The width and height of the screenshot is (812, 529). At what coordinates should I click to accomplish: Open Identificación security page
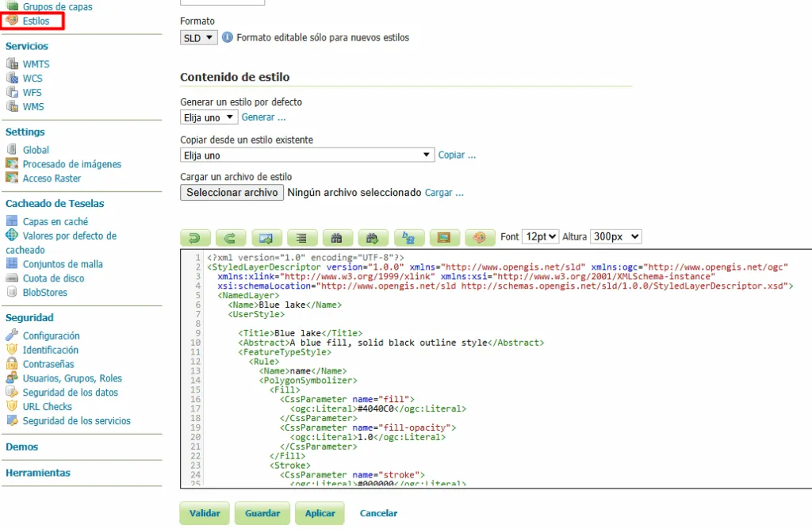[50, 350]
